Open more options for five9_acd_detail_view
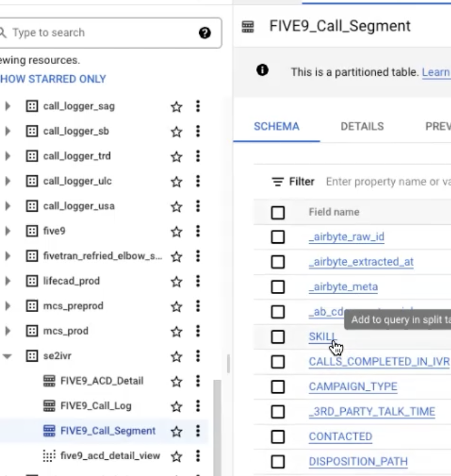 point(198,456)
